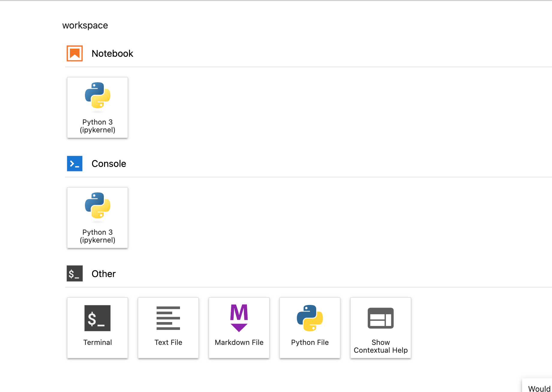Viewport: 552px width, 392px height.
Task: Click the Notebook section bookmark icon
Action: (75, 53)
